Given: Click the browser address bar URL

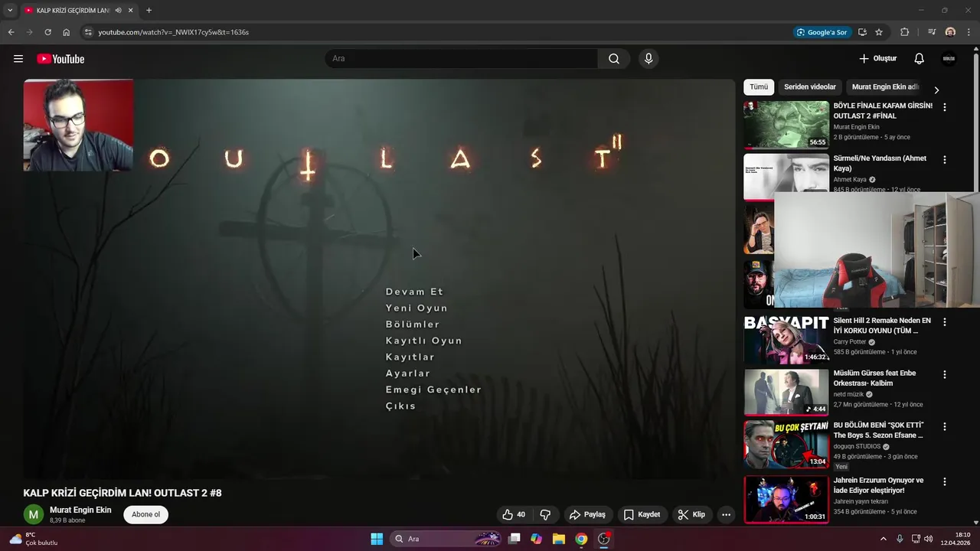Looking at the screenshot, I should pos(173,32).
